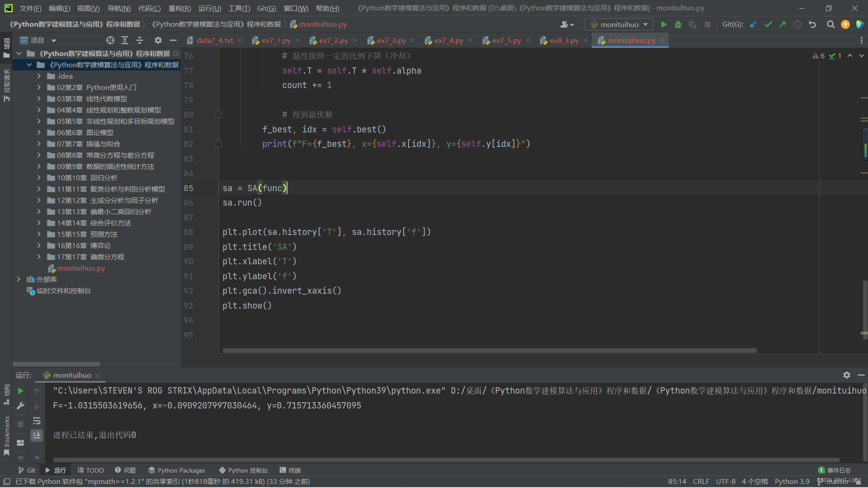Open TODO tool window
The image size is (868, 488).
pyautogui.click(x=90, y=470)
